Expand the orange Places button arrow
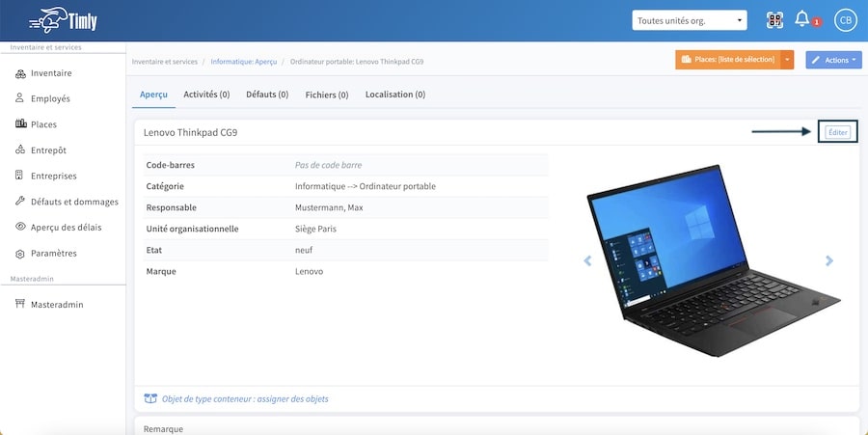868x435 pixels. tap(787, 60)
